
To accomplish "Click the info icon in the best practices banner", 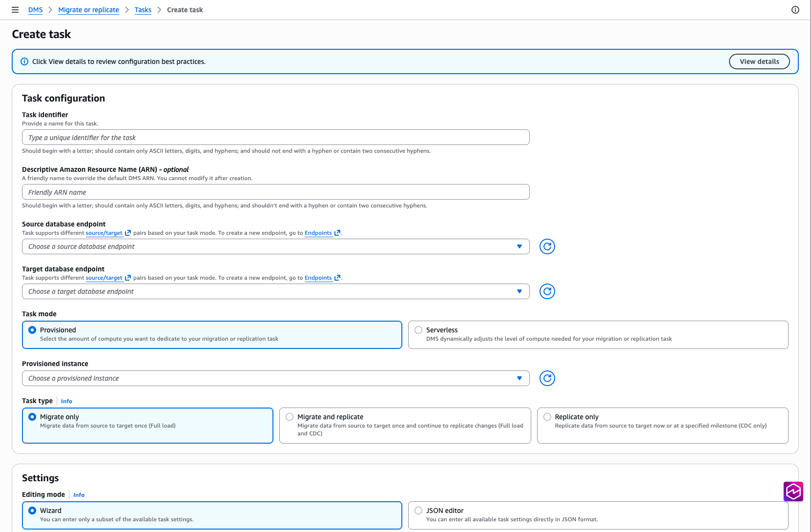I will 24,61.
